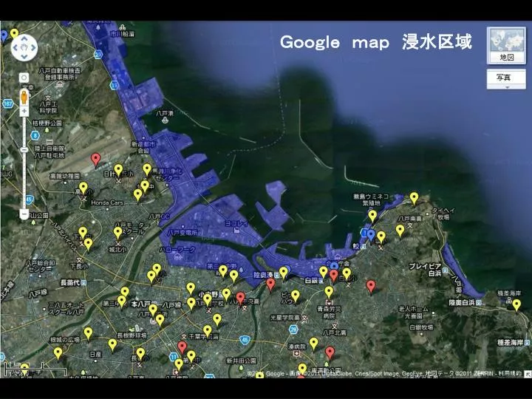Click the blue marker next to 鮫
Viewport: 532px width, 399px height.
(371, 235)
